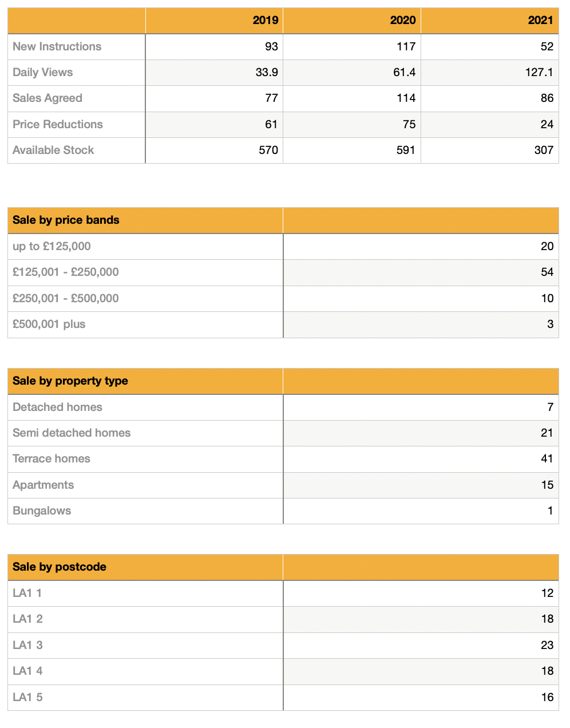
Task: Select the Bungalows row label
Action: (x=42, y=511)
